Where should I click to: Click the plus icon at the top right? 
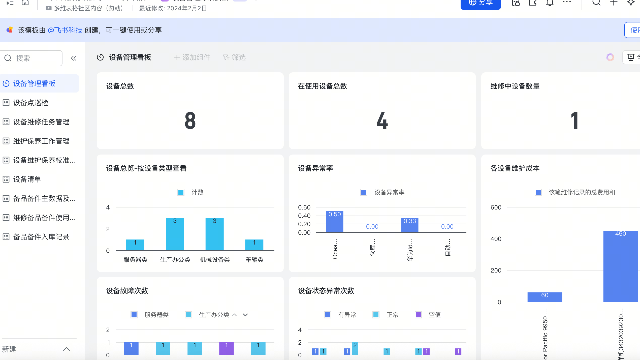point(613,3)
